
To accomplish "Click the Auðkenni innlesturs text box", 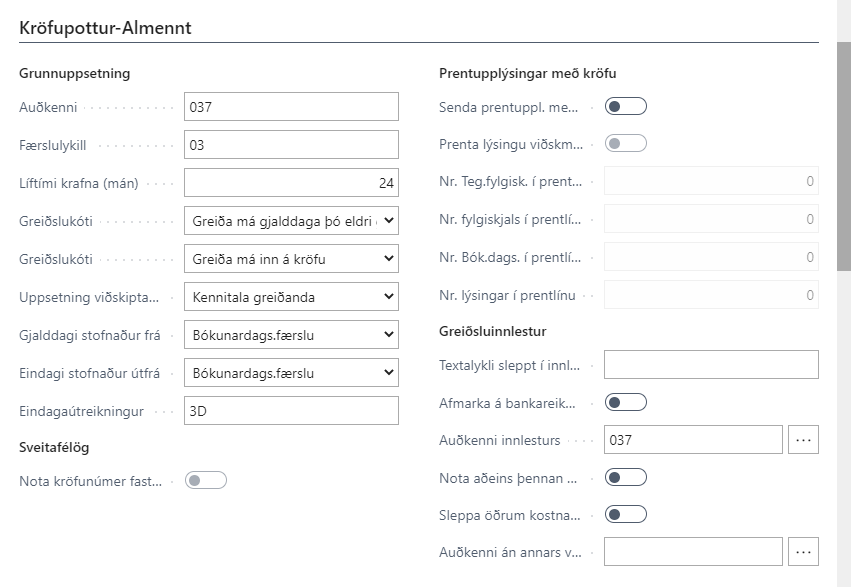I will (693, 440).
